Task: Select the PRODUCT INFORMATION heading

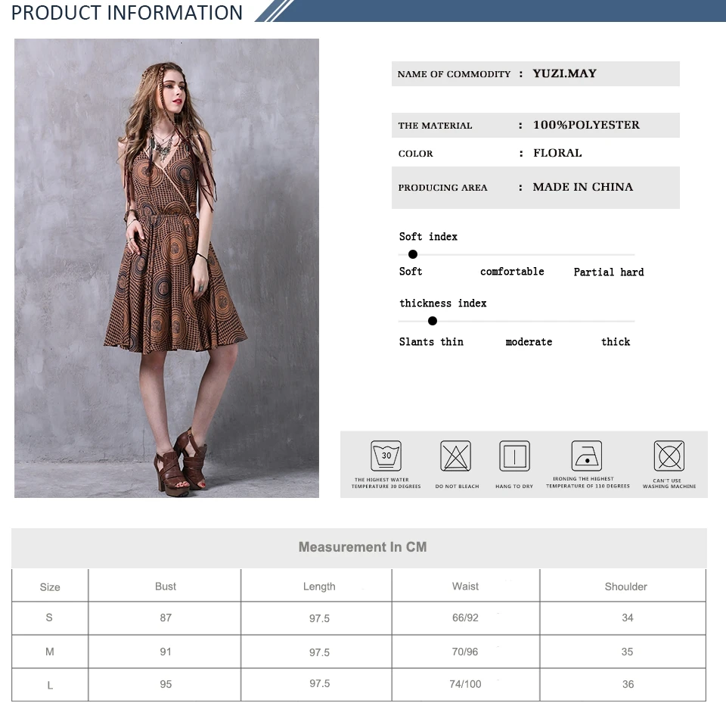Action: [126, 13]
